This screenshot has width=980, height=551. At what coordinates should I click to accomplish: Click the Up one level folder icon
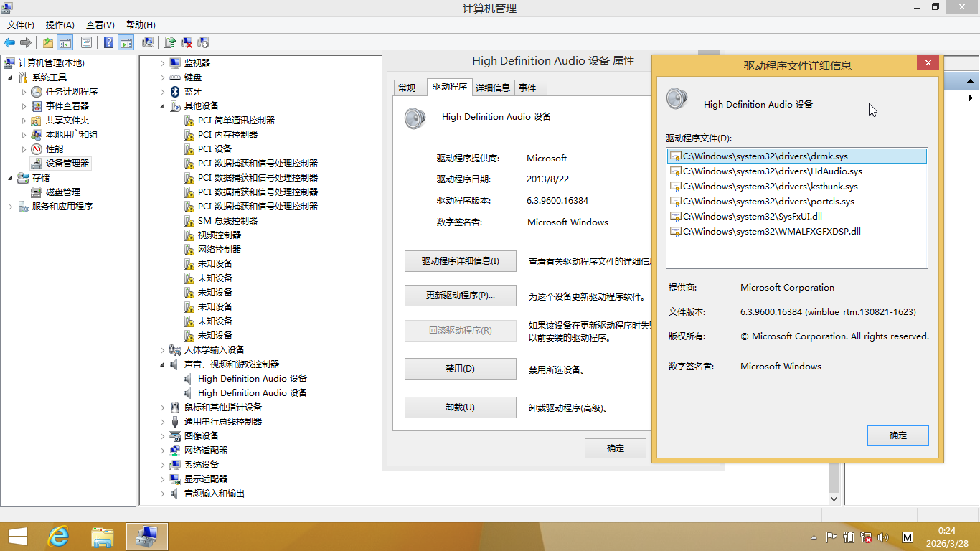(48, 42)
